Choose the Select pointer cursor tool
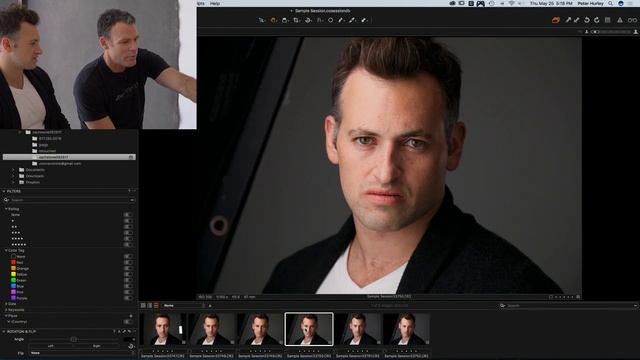This screenshot has width=640, height=360. (262, 20)
